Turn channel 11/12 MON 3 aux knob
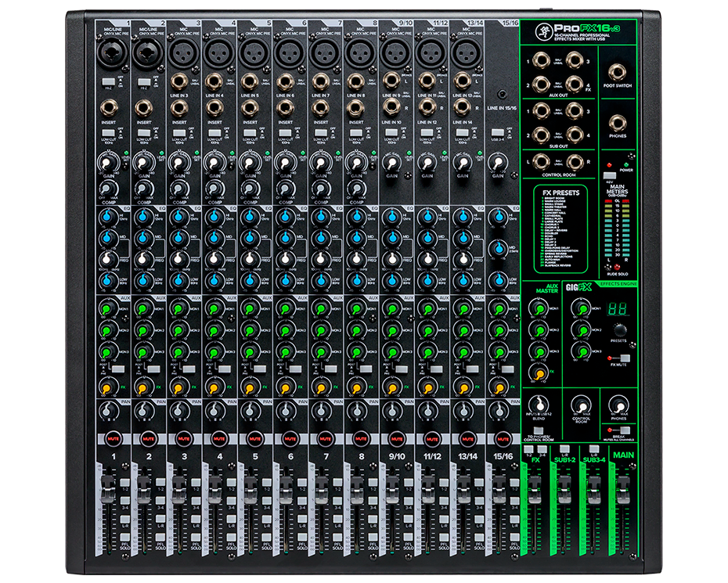 click(x=427, y=352)
